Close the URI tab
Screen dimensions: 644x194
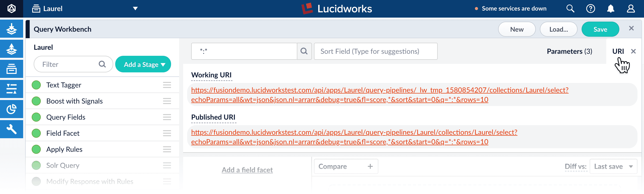(634, 51)
